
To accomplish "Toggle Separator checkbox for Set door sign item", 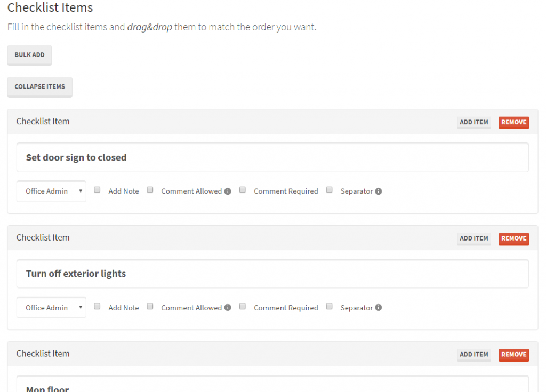I will 330,190.
